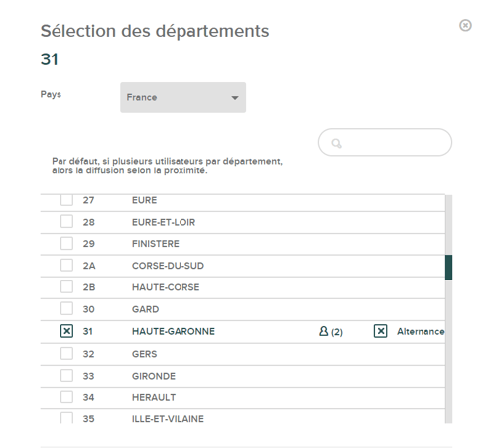Viewport: 483px width, 448px height.
Task: Check the 32 Gers checkbox
Action: pyautogui.click(x=66, y=353)
